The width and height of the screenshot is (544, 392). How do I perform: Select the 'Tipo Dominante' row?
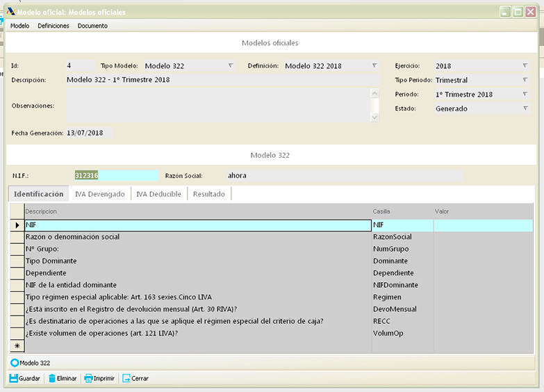[272, 261]
